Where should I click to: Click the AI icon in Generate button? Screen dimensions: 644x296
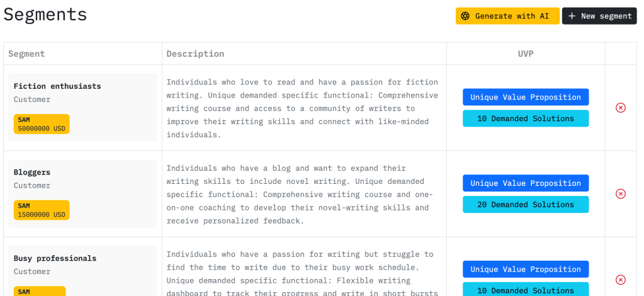465,16
